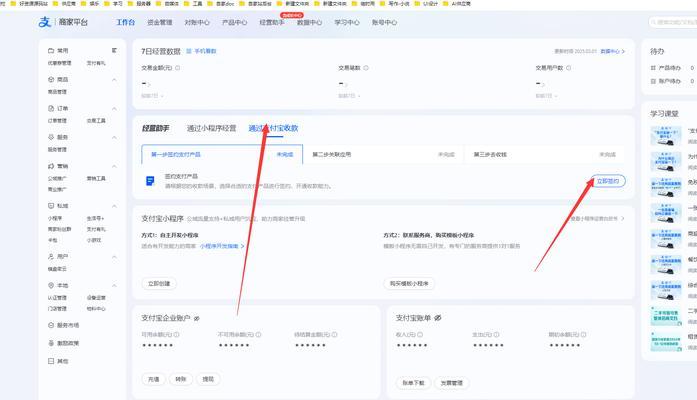Click the 私域 category icon in sidebar

click(51, 206)
